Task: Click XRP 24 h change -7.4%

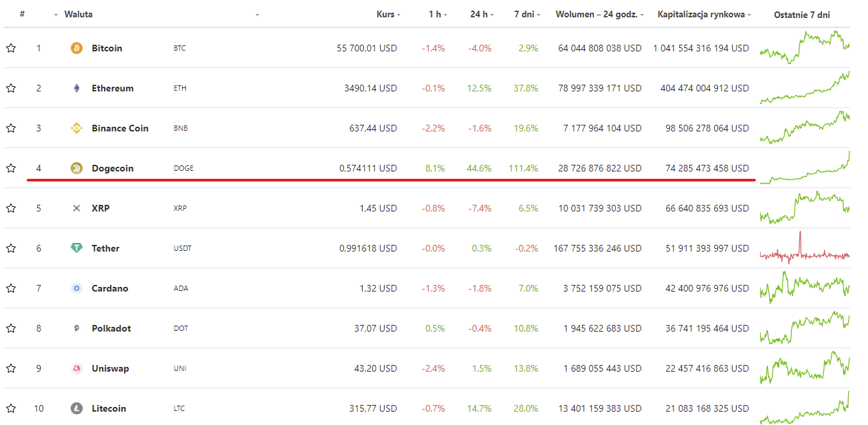Action: click(x=479, y=208)
